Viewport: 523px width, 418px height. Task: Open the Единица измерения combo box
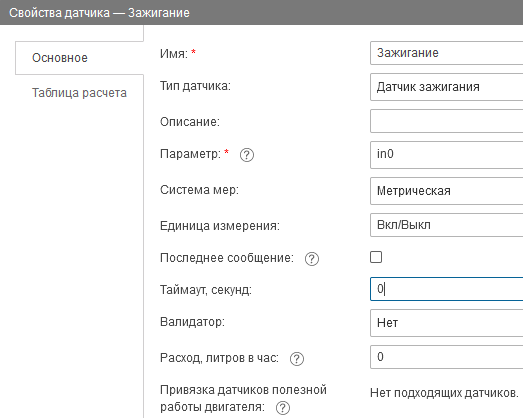click(447, 225)
